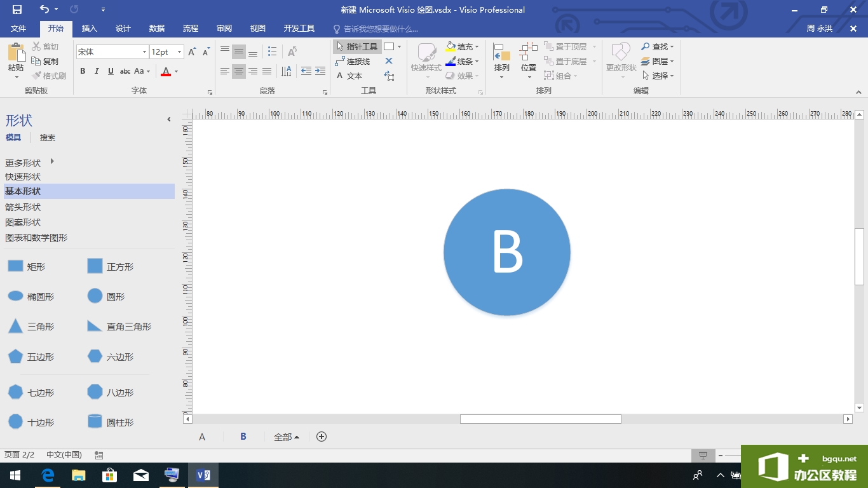Viewport: 868px width, 488px height.
Task: Pick the 三角形 triangle stencil shape
Action: 31,327
